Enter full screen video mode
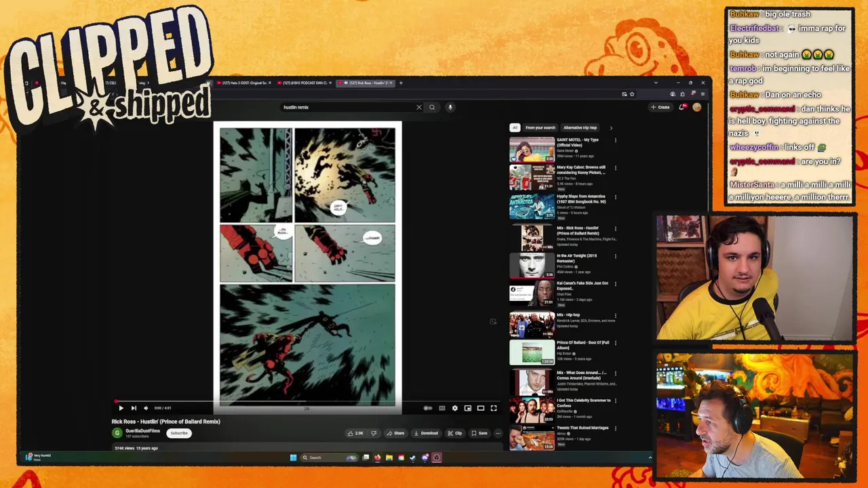The image size is (868, 488). pyautogui.click(x=494, y=408)
